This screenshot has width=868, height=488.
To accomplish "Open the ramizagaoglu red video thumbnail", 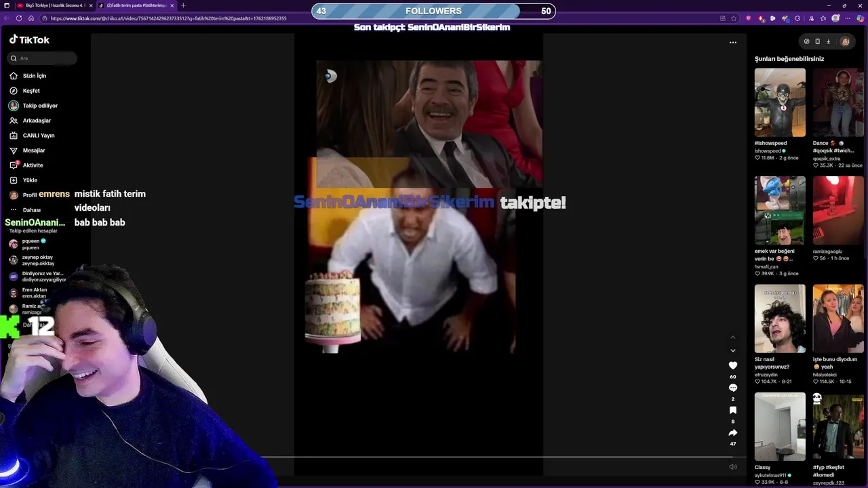I will (x=838, y=210).
